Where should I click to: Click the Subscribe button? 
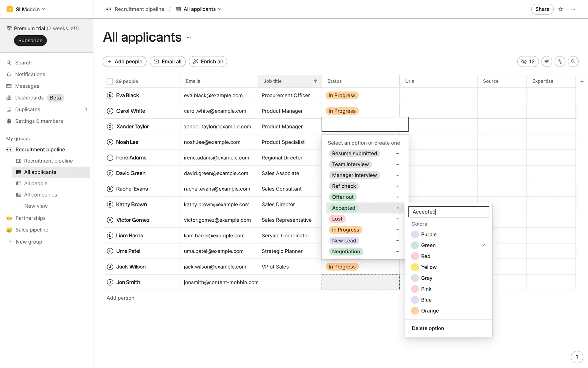30,40
